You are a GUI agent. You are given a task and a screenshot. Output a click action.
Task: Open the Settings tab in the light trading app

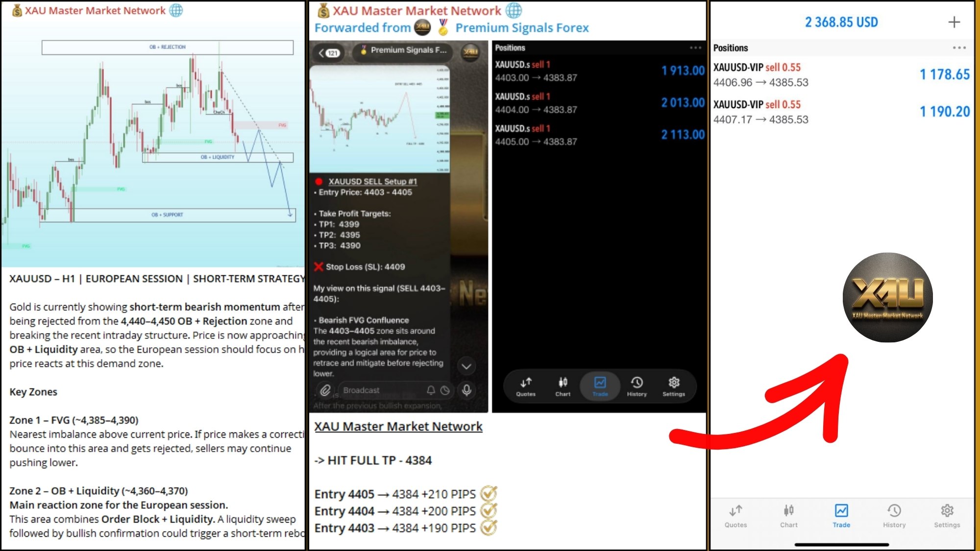click(947, 516)
